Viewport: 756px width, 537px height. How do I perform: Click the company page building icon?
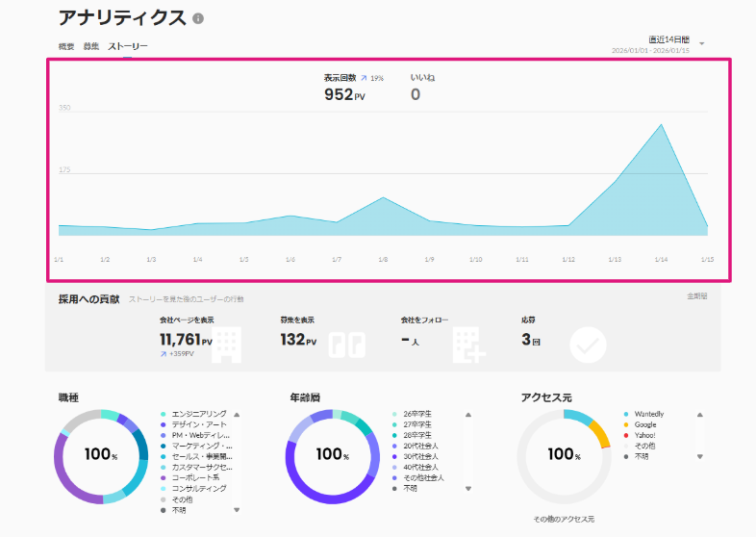(225, 345)
